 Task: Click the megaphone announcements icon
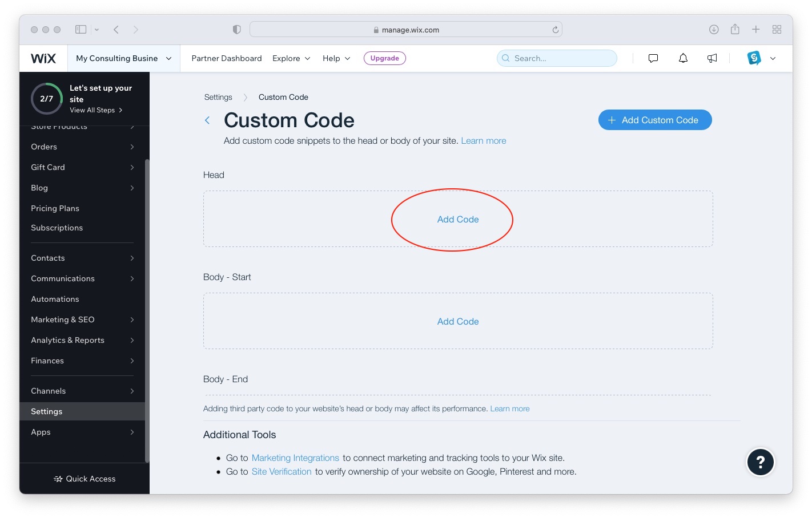click(712, 58)
